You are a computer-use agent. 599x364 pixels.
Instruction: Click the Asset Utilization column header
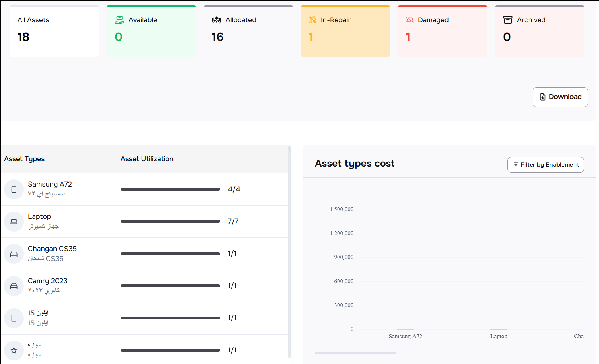(x=147, y=159)
